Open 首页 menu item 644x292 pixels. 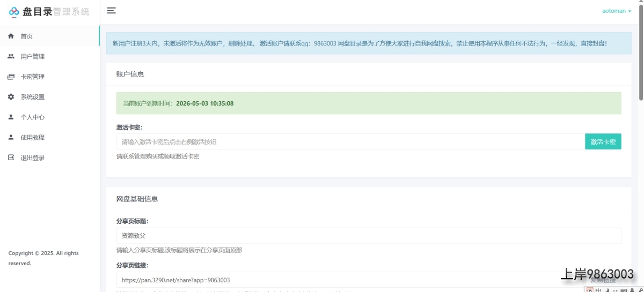pos(27,36)
